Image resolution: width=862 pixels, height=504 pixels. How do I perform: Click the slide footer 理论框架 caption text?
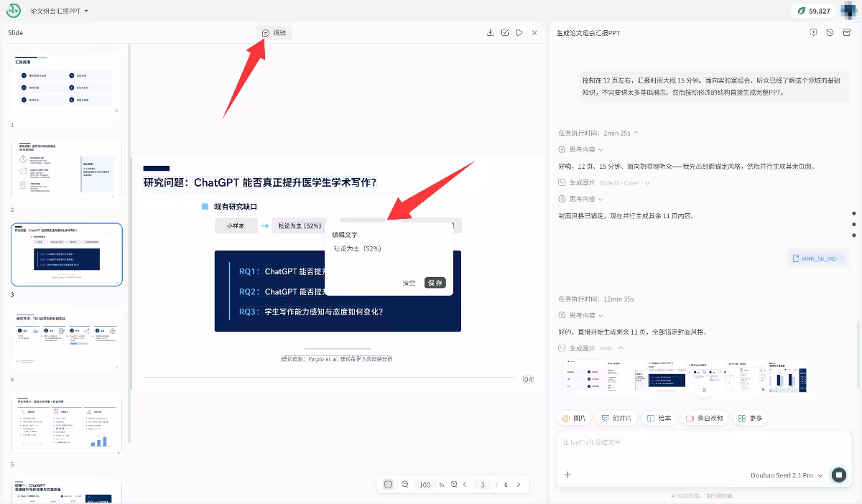point(337,358)
